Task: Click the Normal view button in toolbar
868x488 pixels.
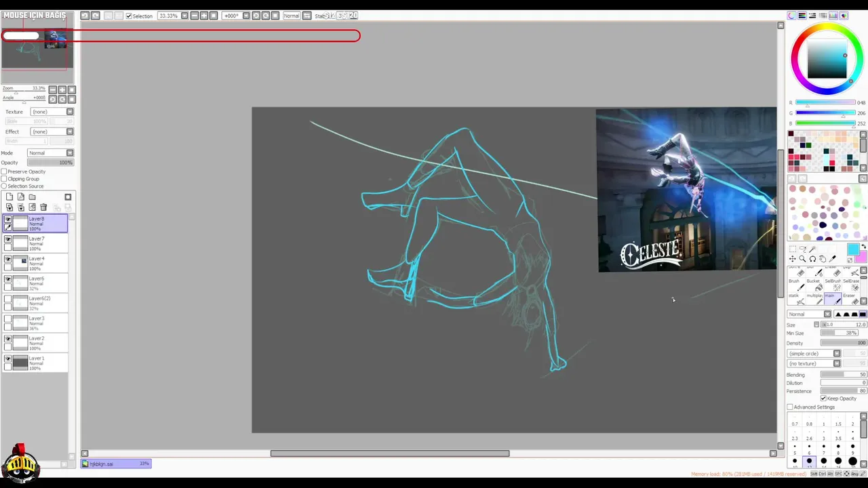Action: tap(292, 16)
